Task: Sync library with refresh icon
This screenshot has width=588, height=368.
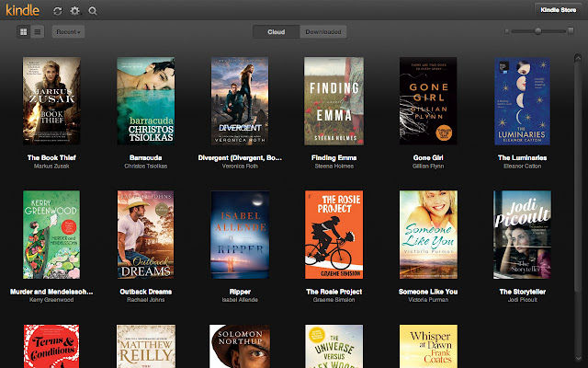Action: [x=57, y=11]
